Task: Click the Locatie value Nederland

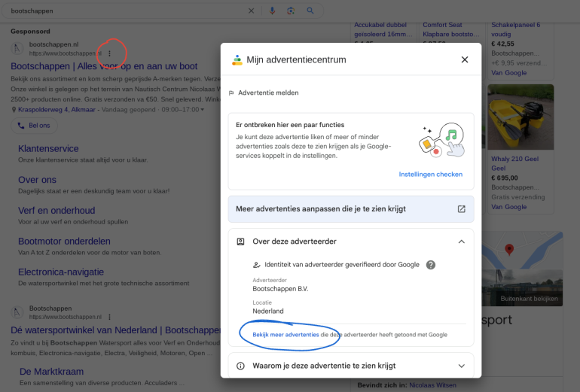Action: click(x=268, y=311)
